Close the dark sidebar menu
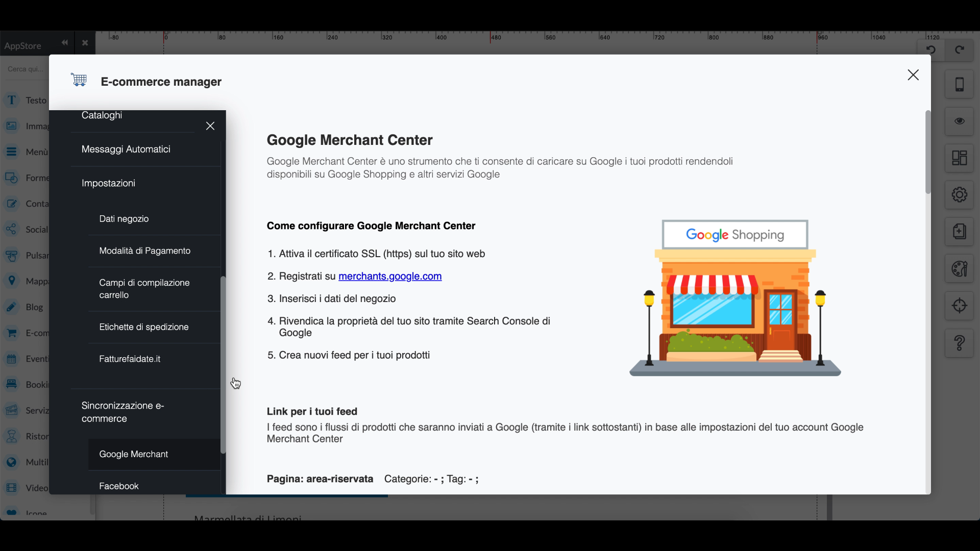 point(210,126)
